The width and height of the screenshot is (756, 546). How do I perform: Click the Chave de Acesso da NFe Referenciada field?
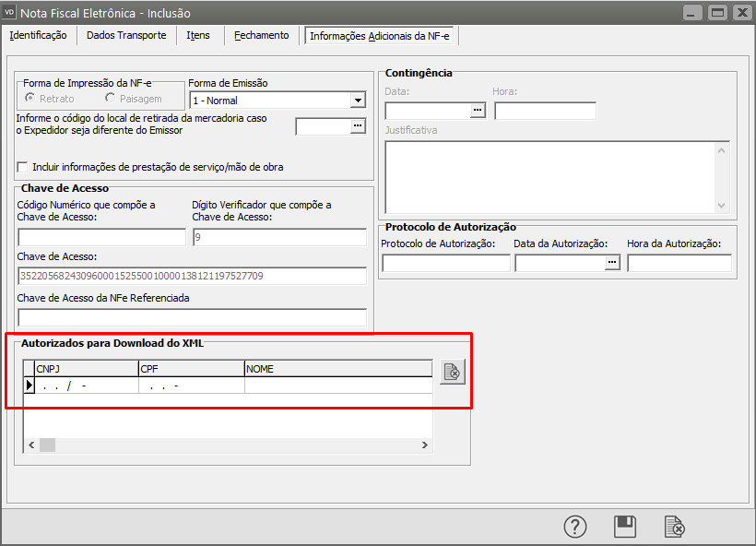click(192, 317)
